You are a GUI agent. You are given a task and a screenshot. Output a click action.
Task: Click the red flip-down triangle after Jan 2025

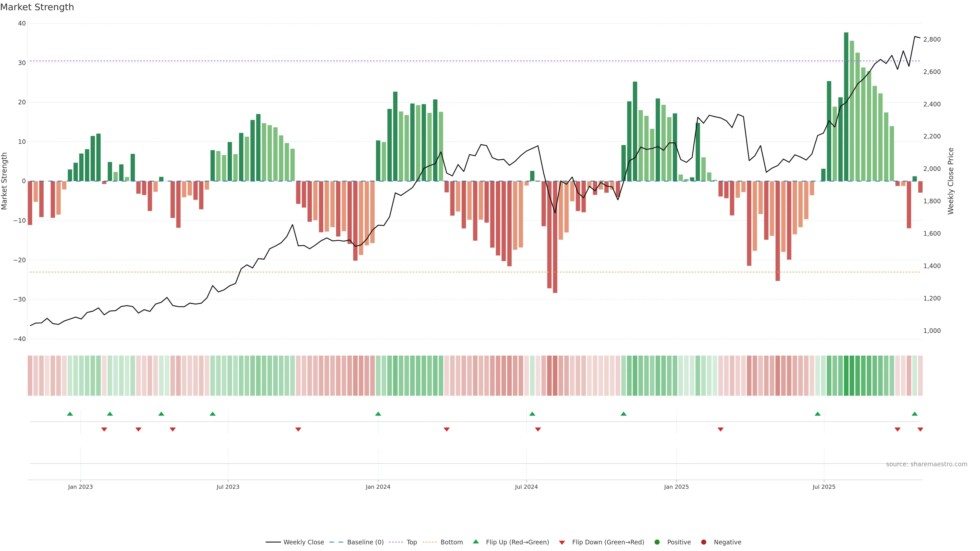tap(720, 429)
